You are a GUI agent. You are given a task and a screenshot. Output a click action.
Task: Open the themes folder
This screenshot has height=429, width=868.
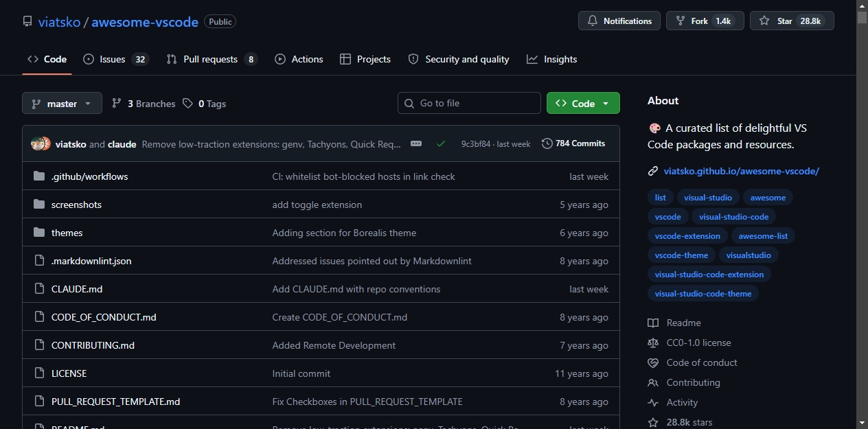point(67,233)
